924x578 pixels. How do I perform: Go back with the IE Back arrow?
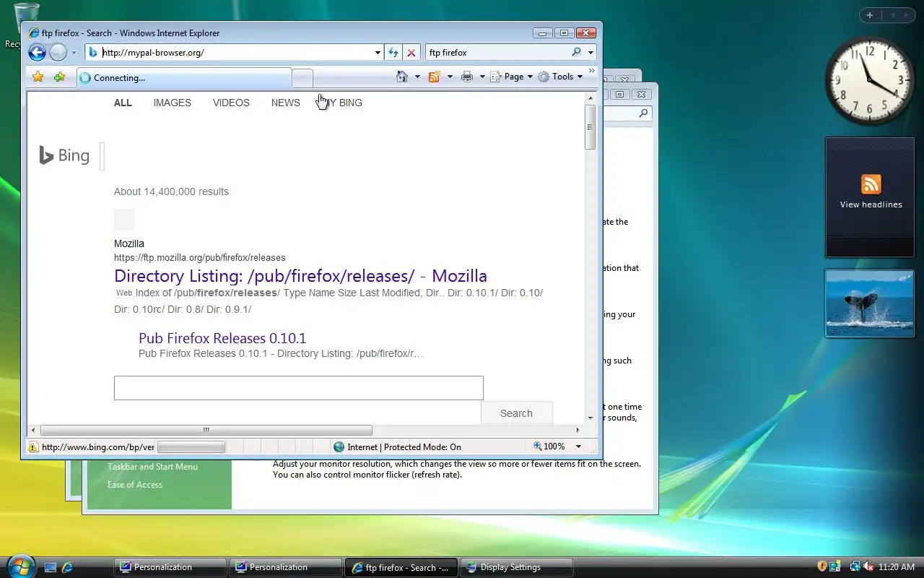(x=37, y=52)
